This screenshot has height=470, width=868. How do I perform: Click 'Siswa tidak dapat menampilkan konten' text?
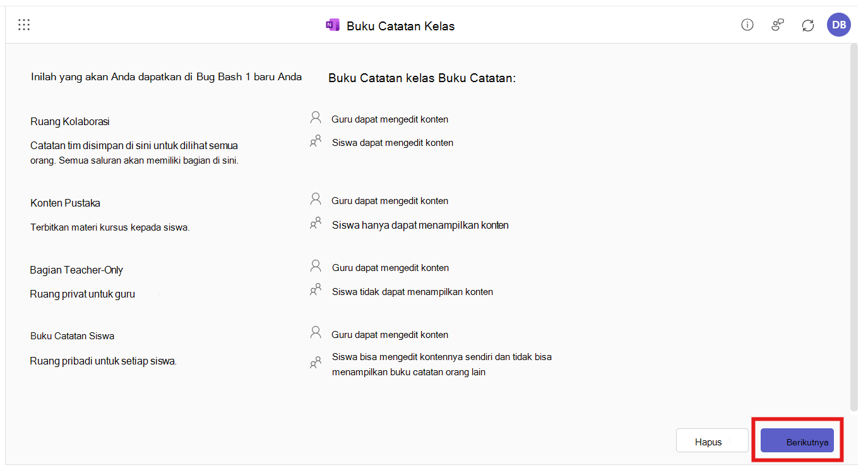click(x=412, y=292)
